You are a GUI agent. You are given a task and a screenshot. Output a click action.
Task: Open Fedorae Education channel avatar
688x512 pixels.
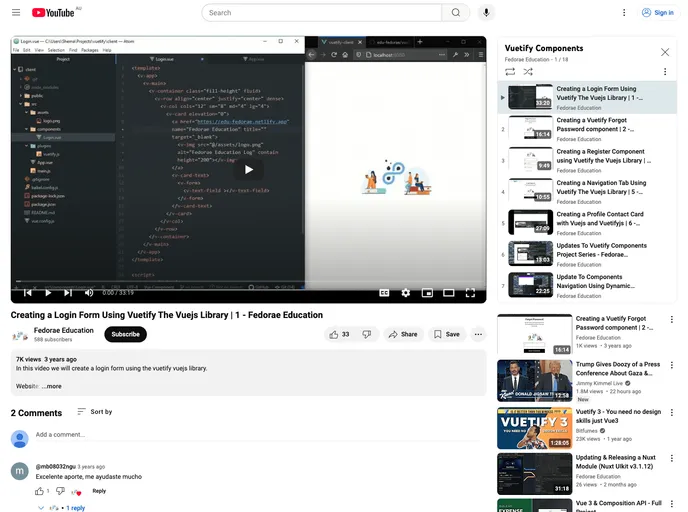coord(20,335)
